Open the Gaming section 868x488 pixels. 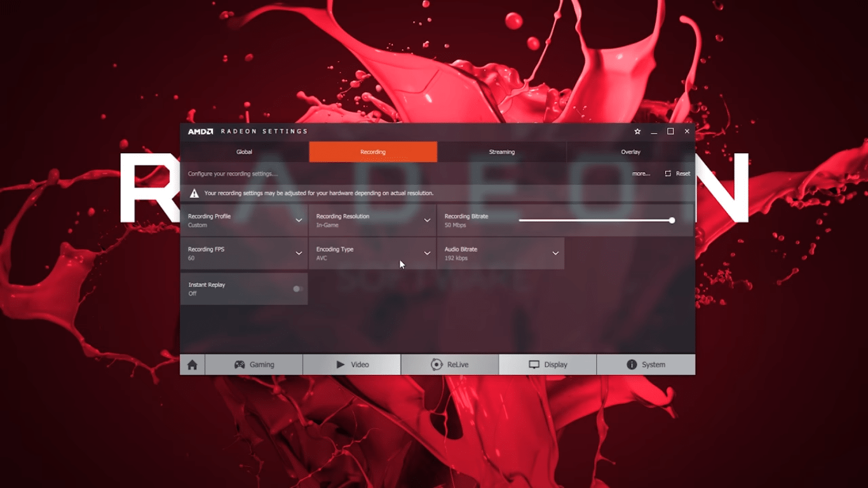click(x=254, y=365)
